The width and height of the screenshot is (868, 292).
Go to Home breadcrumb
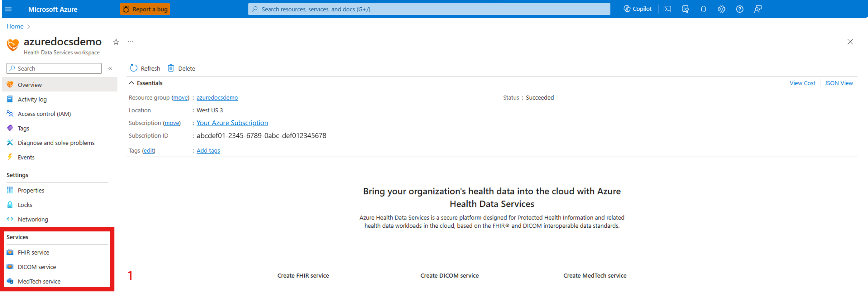coord(15,26)
